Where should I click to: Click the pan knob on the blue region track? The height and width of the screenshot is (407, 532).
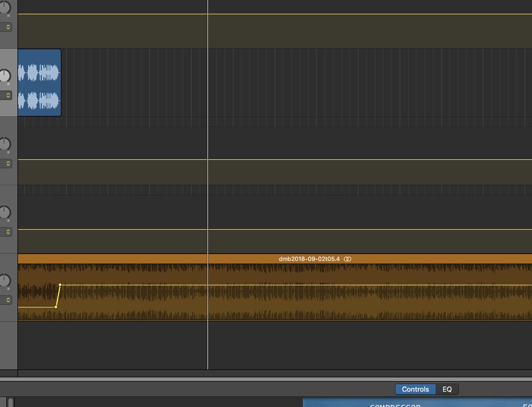(4, 76)
